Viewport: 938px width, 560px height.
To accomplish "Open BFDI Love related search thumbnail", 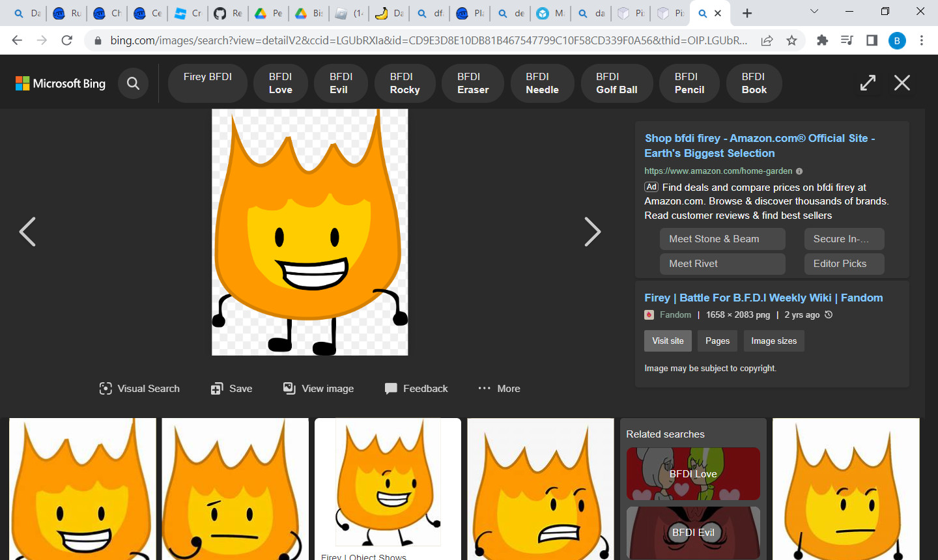I will tap(693, 473).
